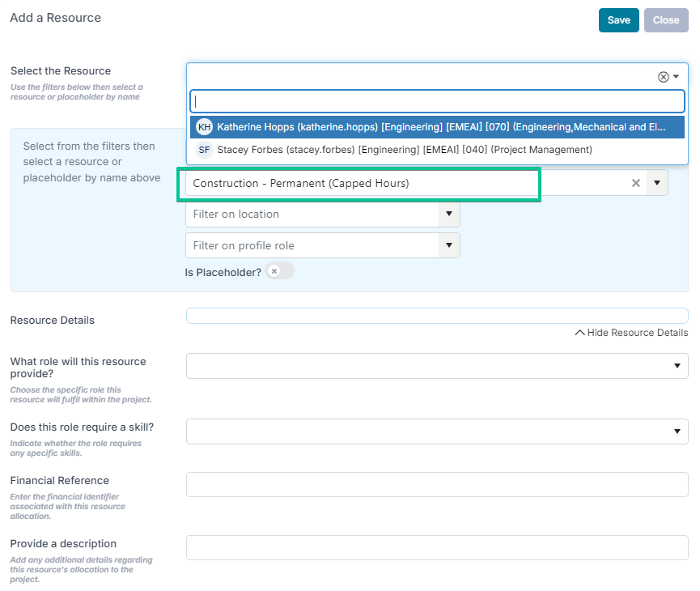Screen dimensions: 700x591
Task: Toggle the Is Placeholder switch
Action: coord(279,271)
